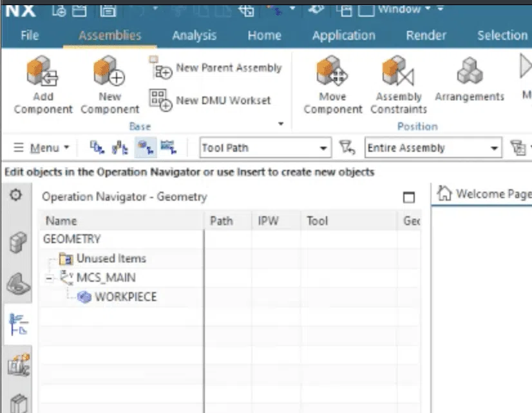
Task: Expand dropdown arrow next to colored title icon
Action: pyautogui.click(x=292, y=8)
